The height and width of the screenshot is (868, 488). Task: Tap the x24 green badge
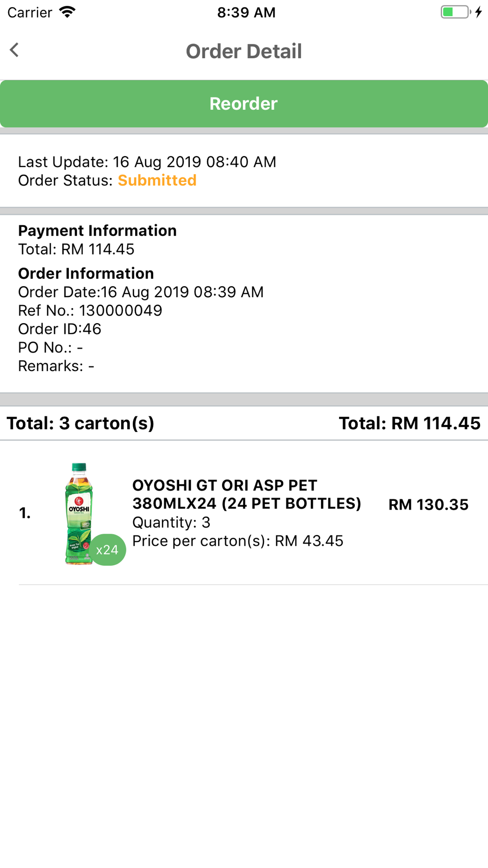[x=107, y=550]
